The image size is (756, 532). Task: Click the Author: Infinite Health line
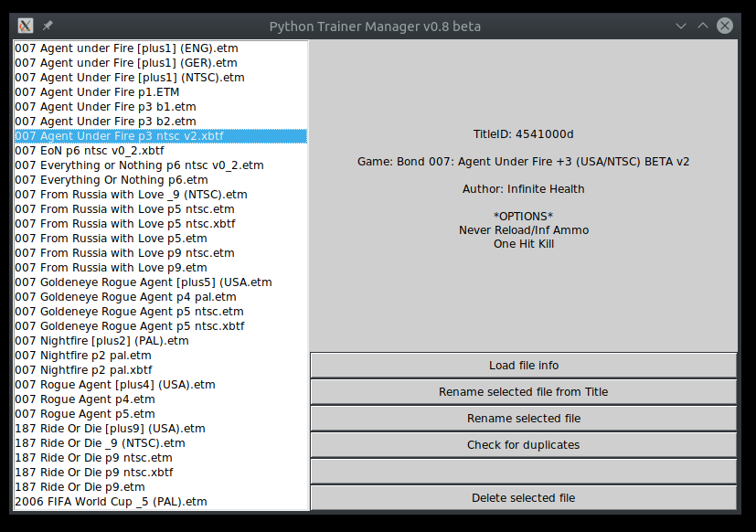pyautogui.click(x=524, y=189)
